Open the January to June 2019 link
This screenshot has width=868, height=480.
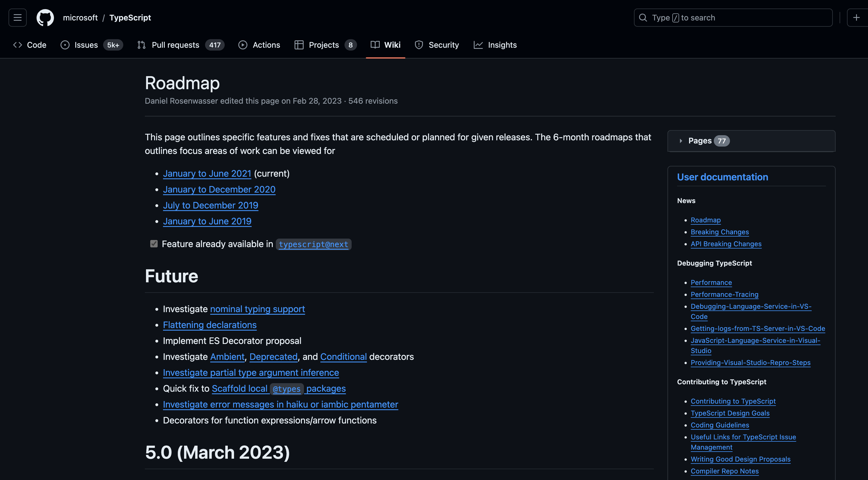207,221
